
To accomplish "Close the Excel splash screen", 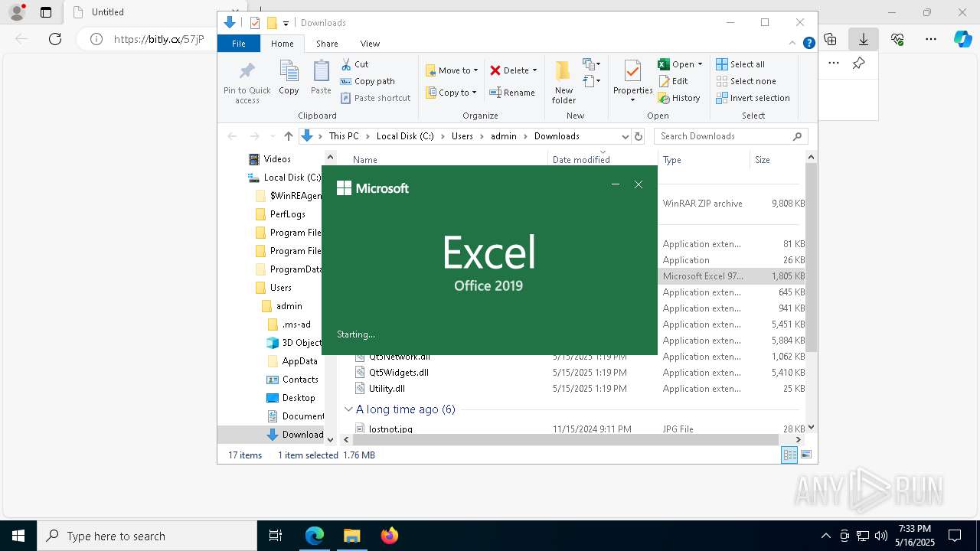I will click(x=639, y=184).
